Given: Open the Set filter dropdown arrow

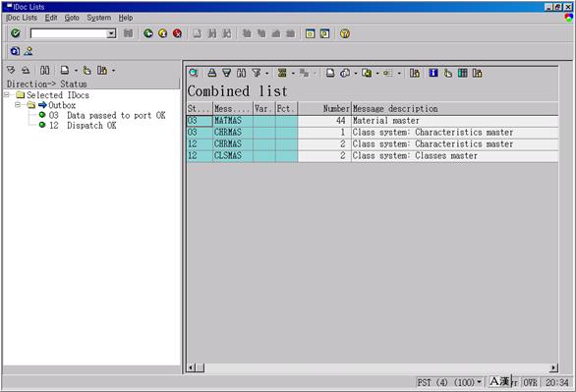Looking at the screenshot, I should coord(267,74).
